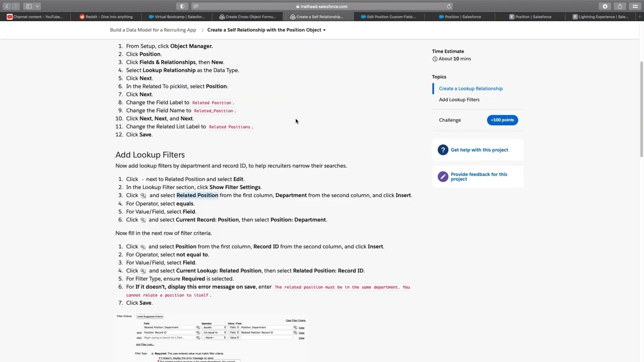This screenshot has width=644, height=362.
Task: Click the filter criteria screenshot image
Action: click(x=211, y=337)
